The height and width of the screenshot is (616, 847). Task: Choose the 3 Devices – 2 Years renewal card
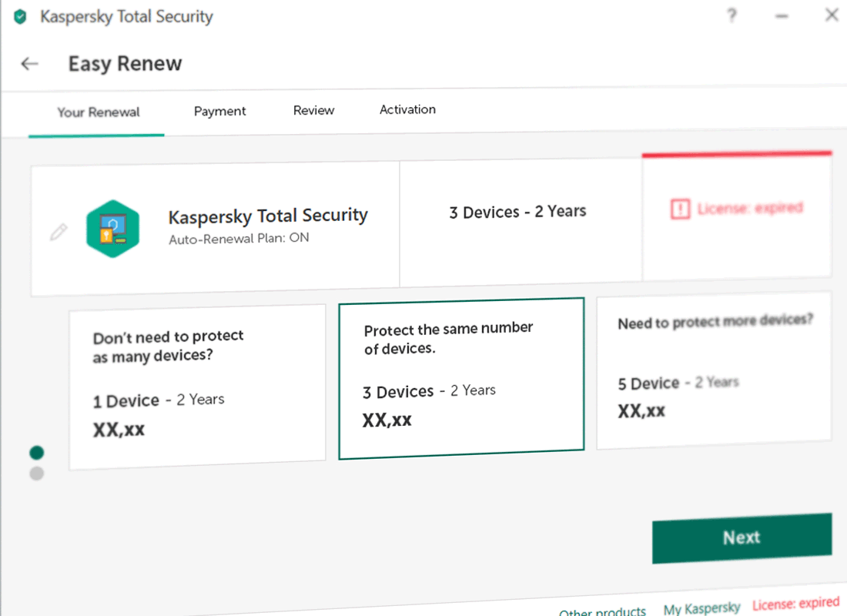461,378
